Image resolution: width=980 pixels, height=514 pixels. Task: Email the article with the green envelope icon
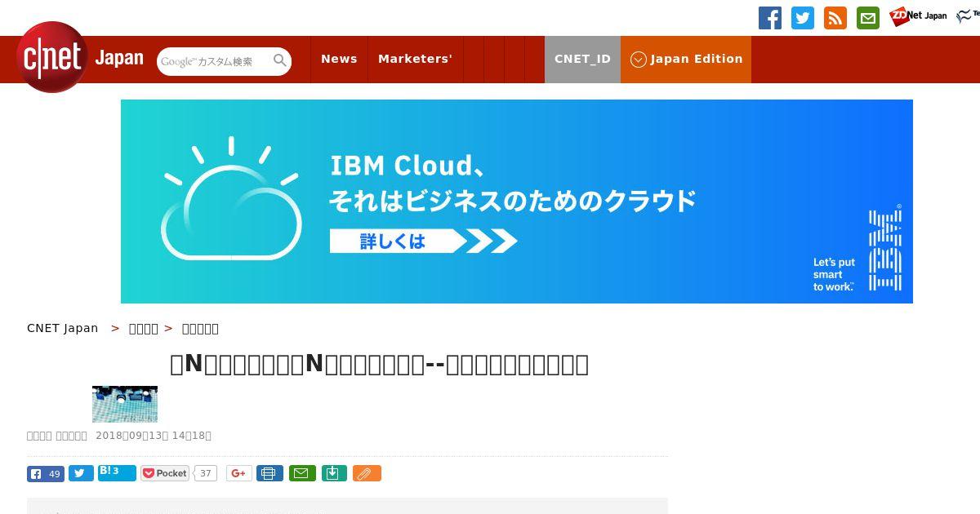tap(302, 473)
